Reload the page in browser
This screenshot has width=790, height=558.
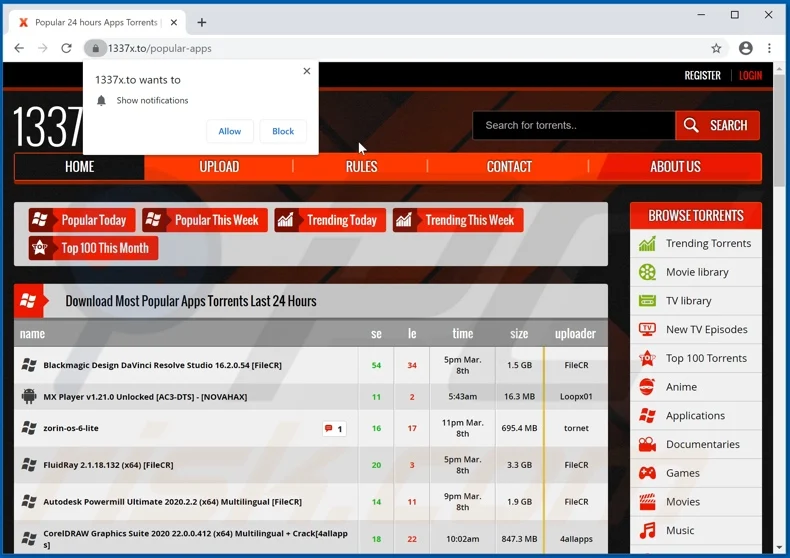(x=66, y=48)
